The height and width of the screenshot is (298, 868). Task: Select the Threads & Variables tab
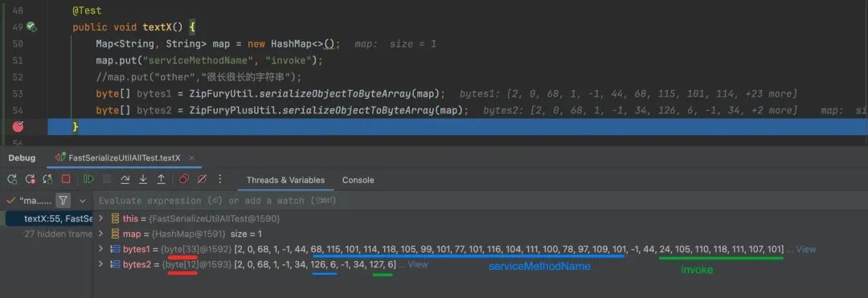(285, 180)
